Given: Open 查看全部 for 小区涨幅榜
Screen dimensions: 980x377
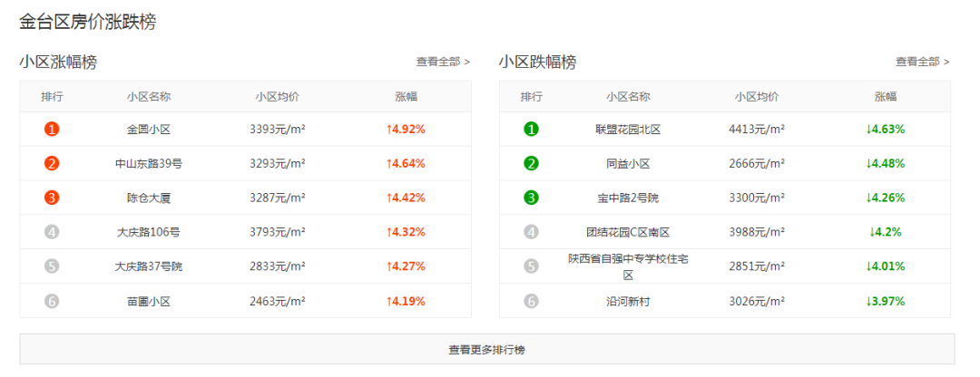Looking at the screenshot, I should tap(443, 62).
